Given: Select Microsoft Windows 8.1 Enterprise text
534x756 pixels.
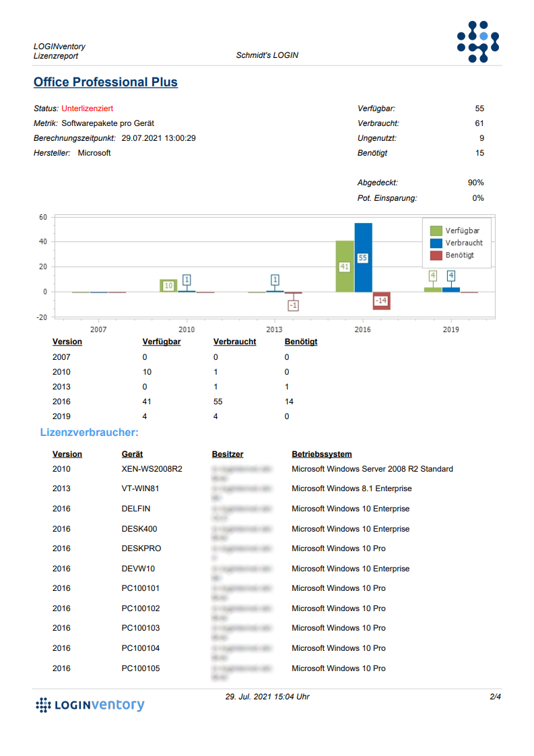Looking at the screenshot, I should click(x=352, y=489).
